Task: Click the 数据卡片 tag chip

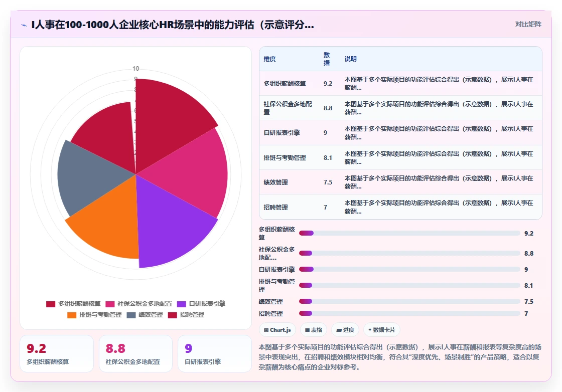Action: point(382,330)
